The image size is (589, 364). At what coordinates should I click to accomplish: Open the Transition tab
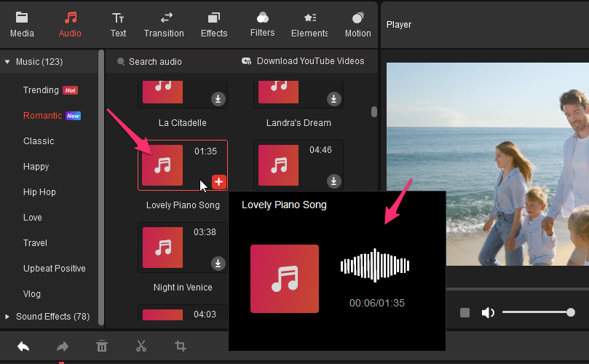(x=164, y=24)
